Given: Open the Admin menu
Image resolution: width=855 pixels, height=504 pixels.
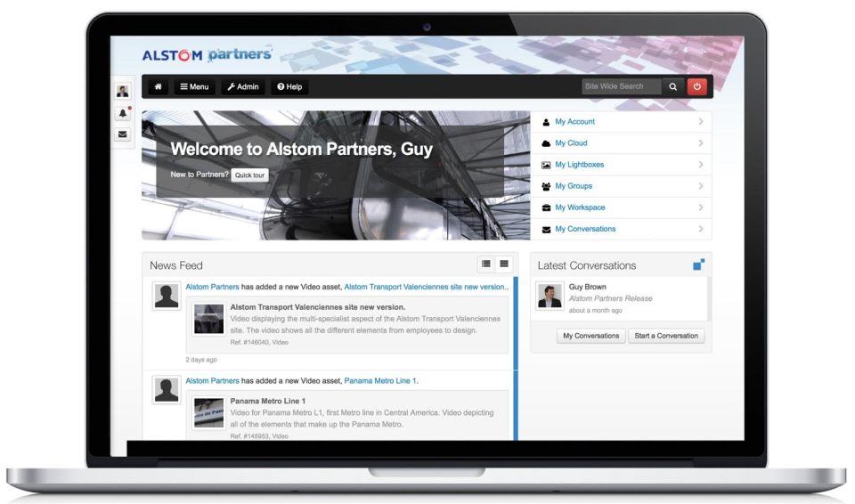Looking at the screenshot, I should click(x=242, y=86).
